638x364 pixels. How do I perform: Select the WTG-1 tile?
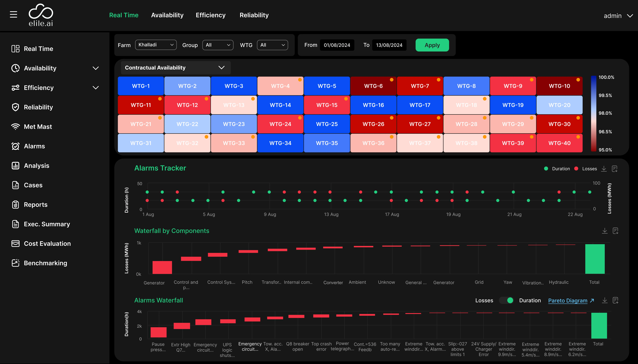pyautogui.click(x=141, y=86)
